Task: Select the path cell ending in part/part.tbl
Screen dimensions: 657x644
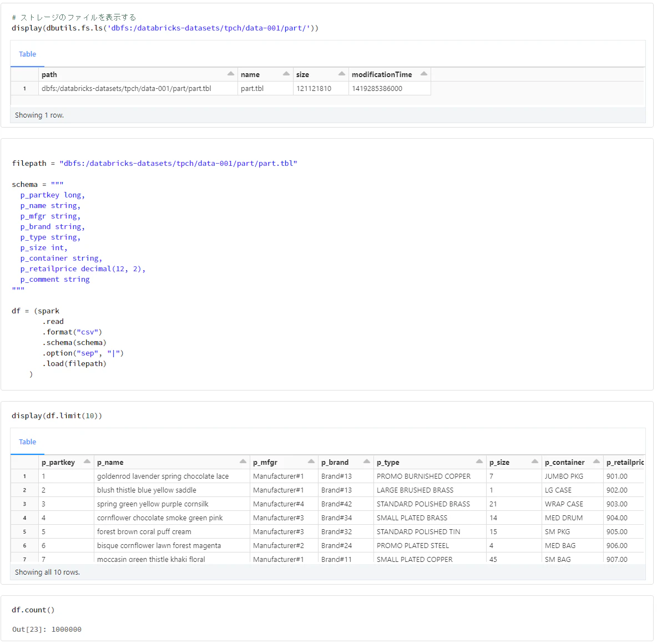Action: [x=138, y=88]
